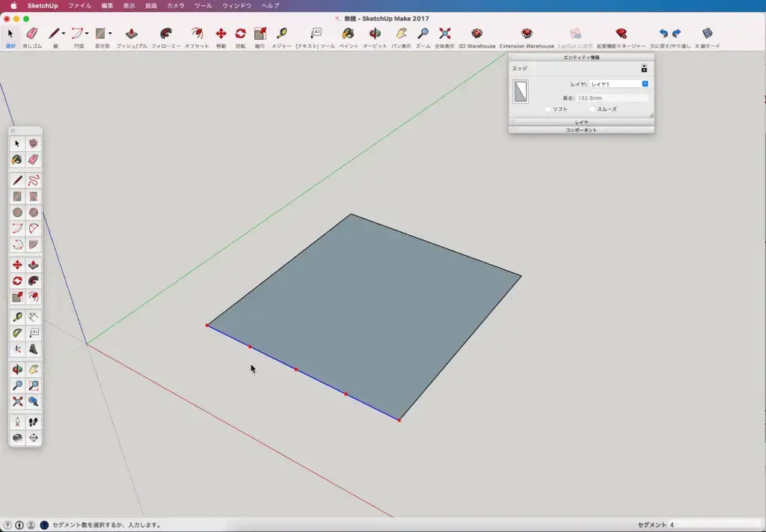Select the look around eye tool
Viewport: 766px width, 532px height.
[18, 438]
